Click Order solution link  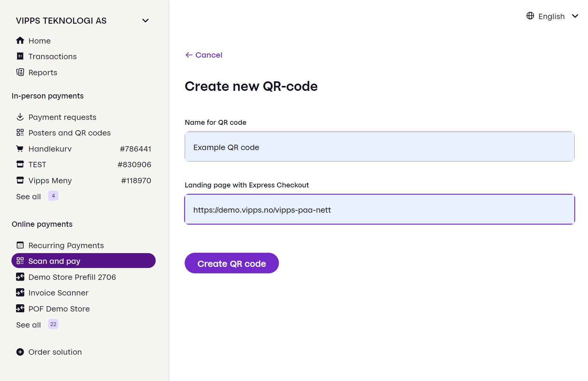(x=55, y=352)
